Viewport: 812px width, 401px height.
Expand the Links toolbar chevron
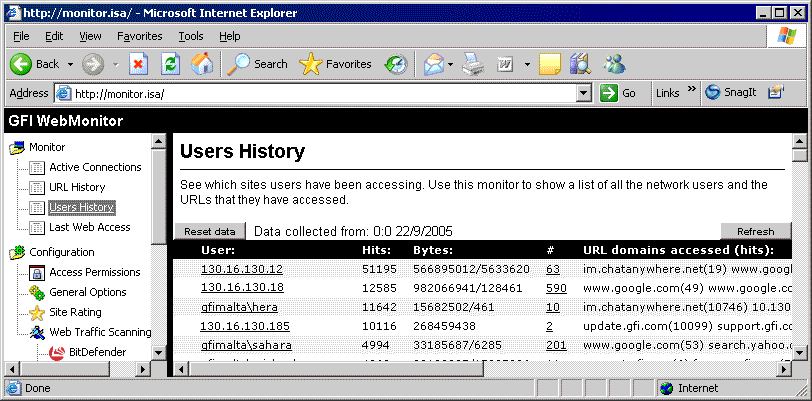(x=691, y=90)
